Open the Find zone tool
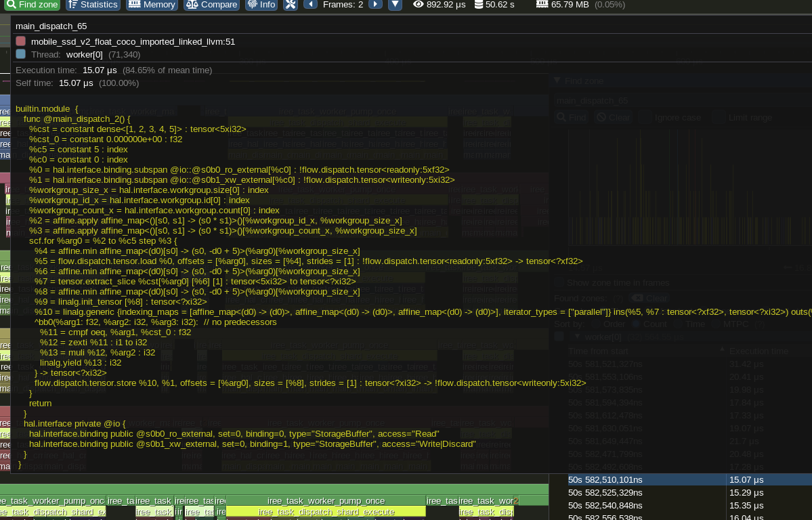Screen dimensions: 812x520 click(x=32, y=5)
